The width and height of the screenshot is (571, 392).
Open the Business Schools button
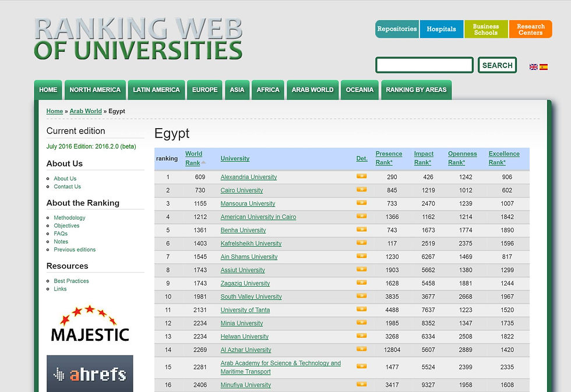pos(486,29)
